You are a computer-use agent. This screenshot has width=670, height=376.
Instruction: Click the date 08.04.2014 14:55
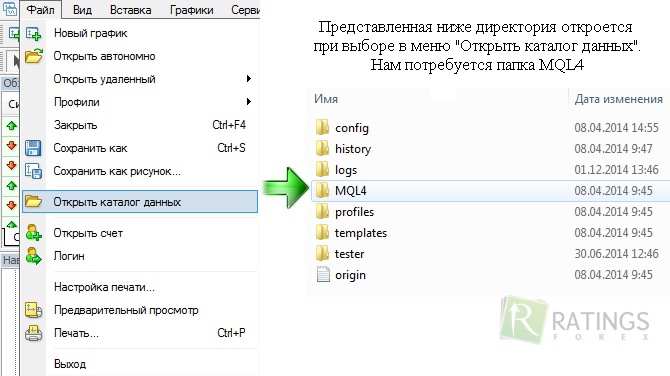[x=616, y=128]
